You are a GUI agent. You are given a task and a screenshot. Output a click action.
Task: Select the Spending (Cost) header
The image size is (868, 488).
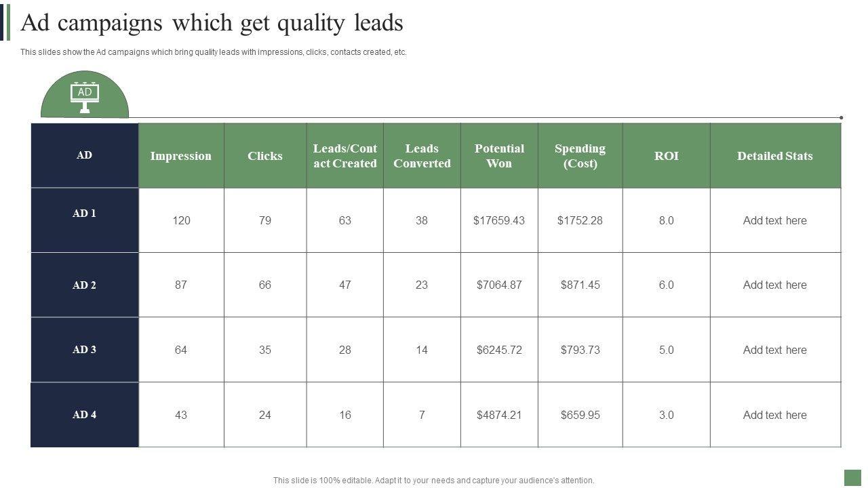(x=580, y=156)
